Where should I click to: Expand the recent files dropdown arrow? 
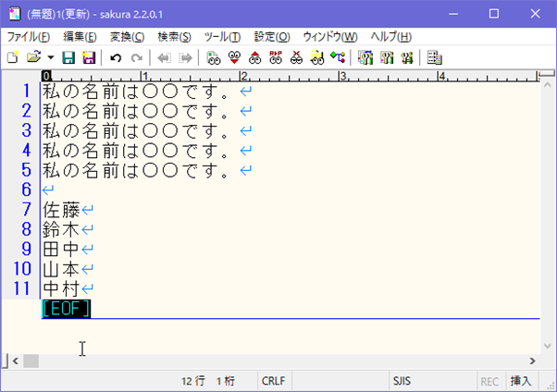tap(51, 57)
